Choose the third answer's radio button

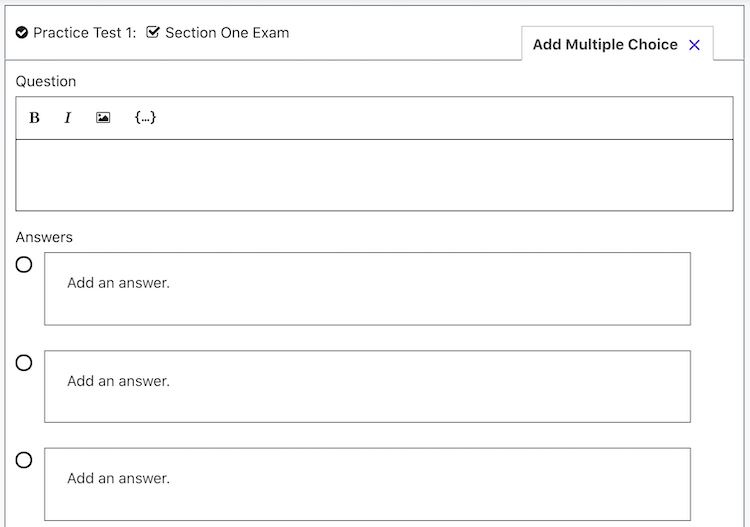pos(24,460)
